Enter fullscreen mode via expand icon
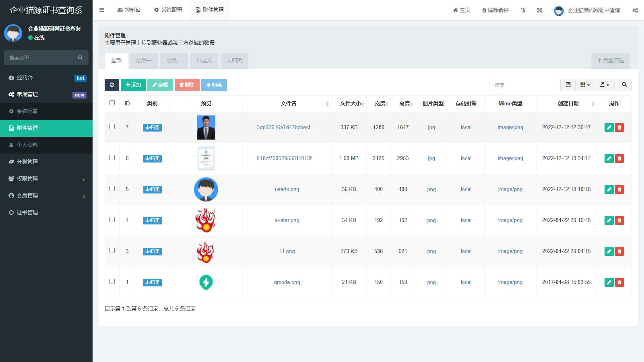 pos(539,10)
